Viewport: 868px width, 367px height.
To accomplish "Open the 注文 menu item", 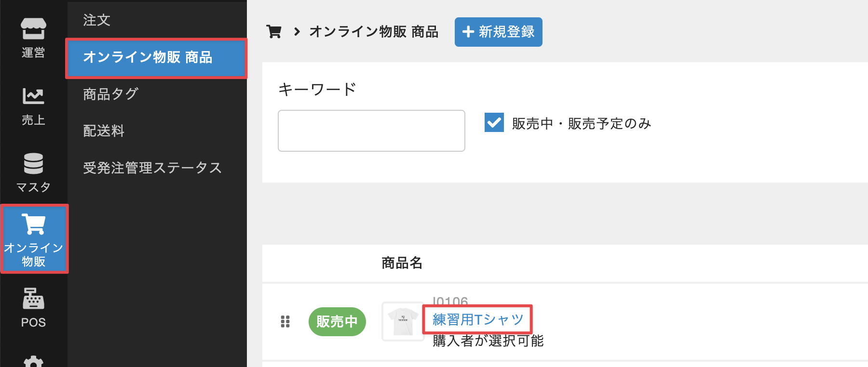I will tap(97, 20).
